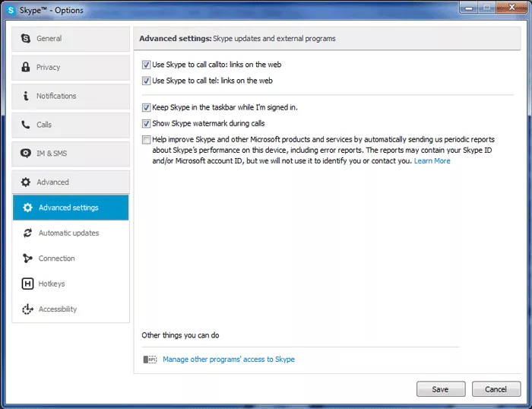Click the chat bubble icon beside IM & SMS
Image resolution: width=532 pixels, height=409 pixels.
[x=25, y=153]
